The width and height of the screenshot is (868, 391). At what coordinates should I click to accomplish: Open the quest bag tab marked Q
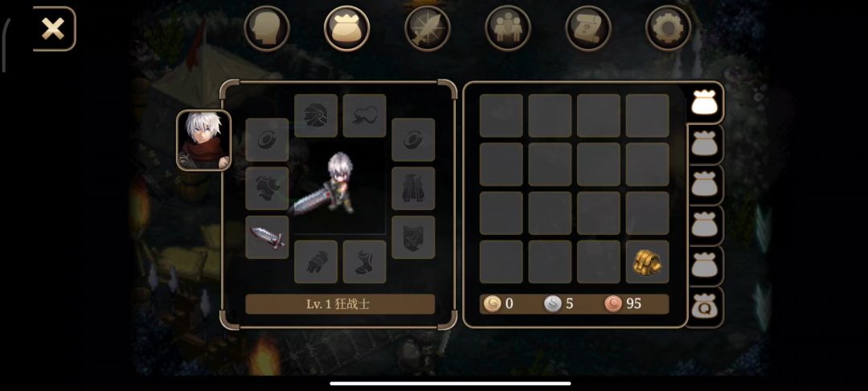[x=705, y=307]
